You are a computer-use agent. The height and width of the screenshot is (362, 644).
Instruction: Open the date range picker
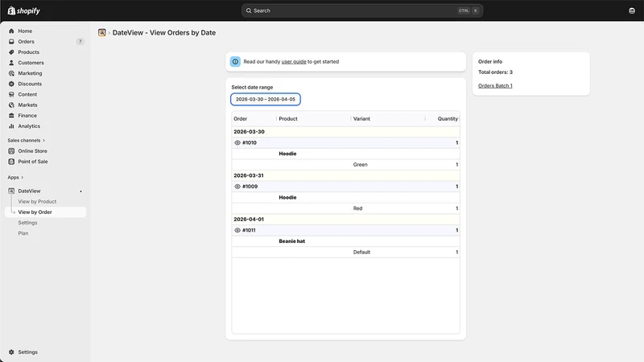pos(266,99)
